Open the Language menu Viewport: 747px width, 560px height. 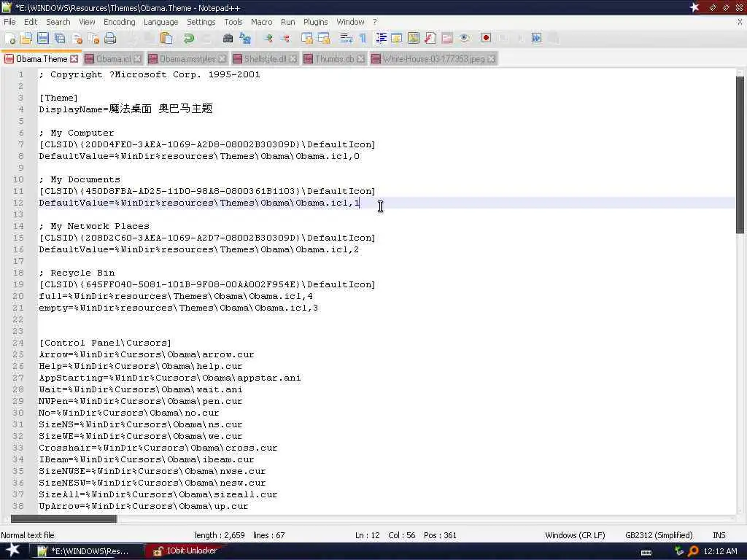160,22
